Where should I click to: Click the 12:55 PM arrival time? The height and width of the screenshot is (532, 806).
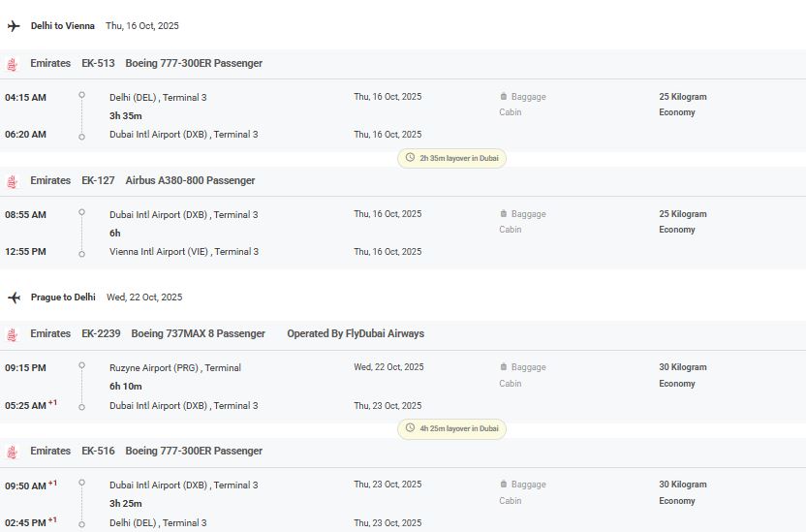pos(26,251)
